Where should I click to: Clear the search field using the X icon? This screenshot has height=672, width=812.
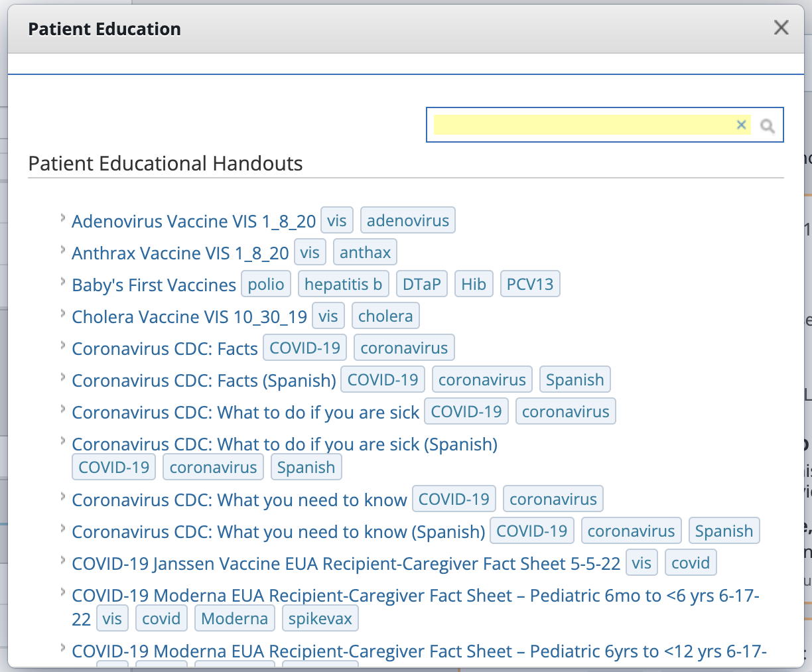[741, 124]
